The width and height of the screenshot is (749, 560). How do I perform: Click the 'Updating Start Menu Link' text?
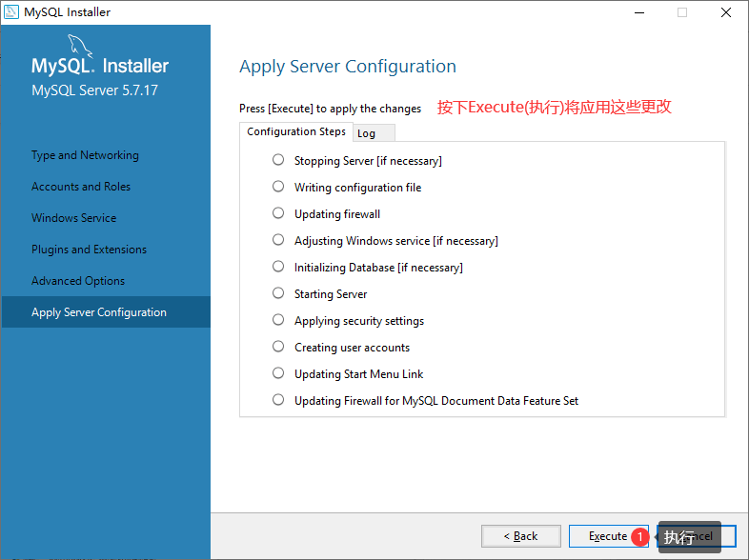(x=358, y=374)
